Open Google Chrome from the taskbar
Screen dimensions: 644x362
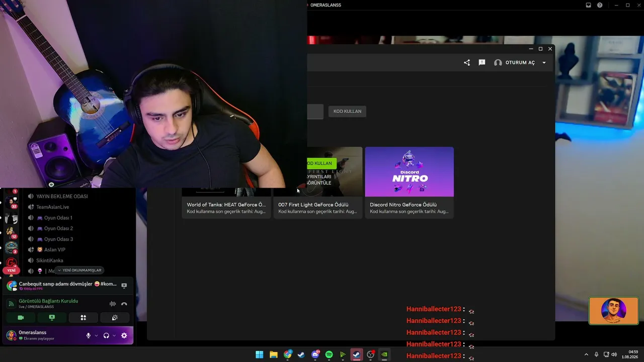tap(287, 354)
